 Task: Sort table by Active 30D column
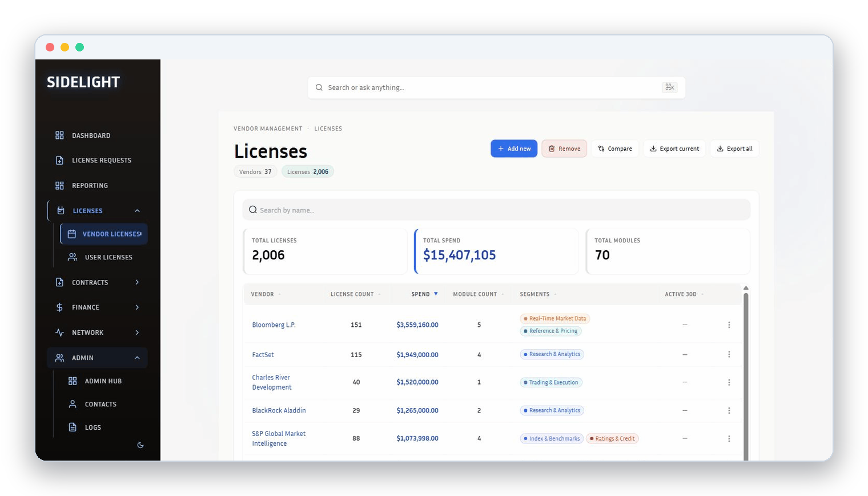point(684,294)
